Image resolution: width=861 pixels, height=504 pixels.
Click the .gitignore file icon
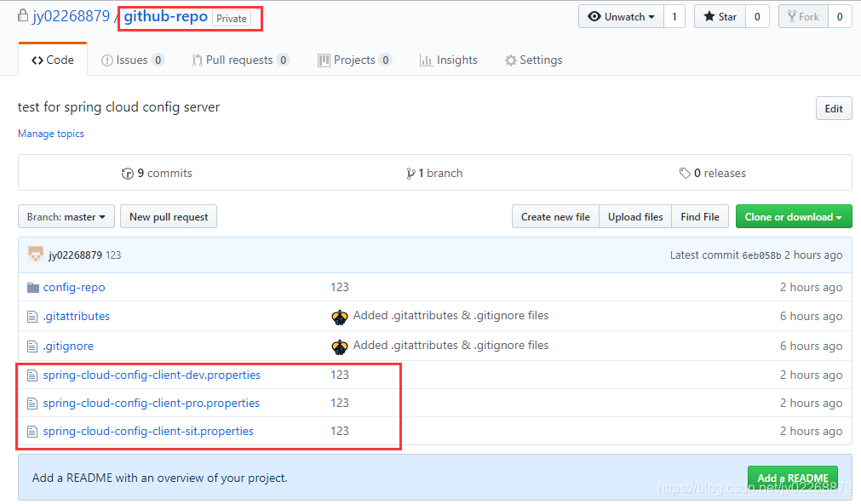point(32,346)
